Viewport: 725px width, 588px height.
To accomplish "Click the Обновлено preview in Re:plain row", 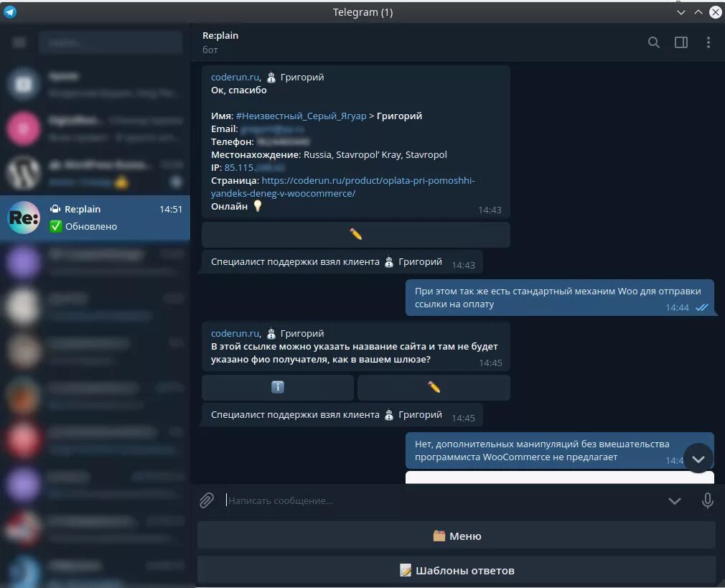I will 83,226.
